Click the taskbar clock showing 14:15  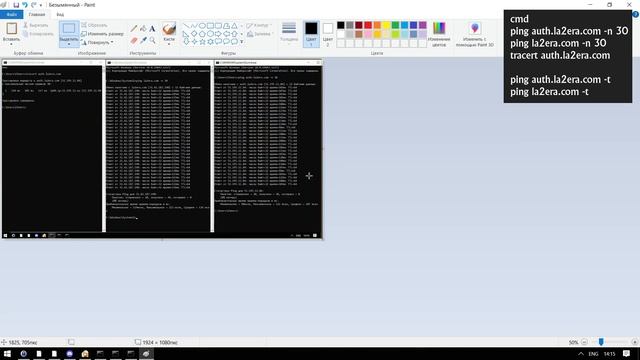(609, 354)
